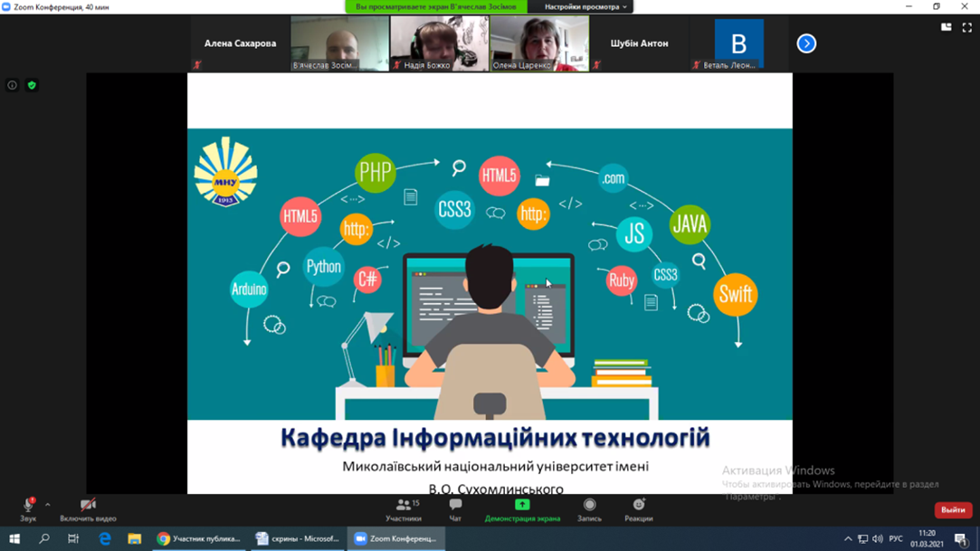The width and height of the screenshot is (980, 551).
Task: Open the meeting info icon
Action: 12,85
